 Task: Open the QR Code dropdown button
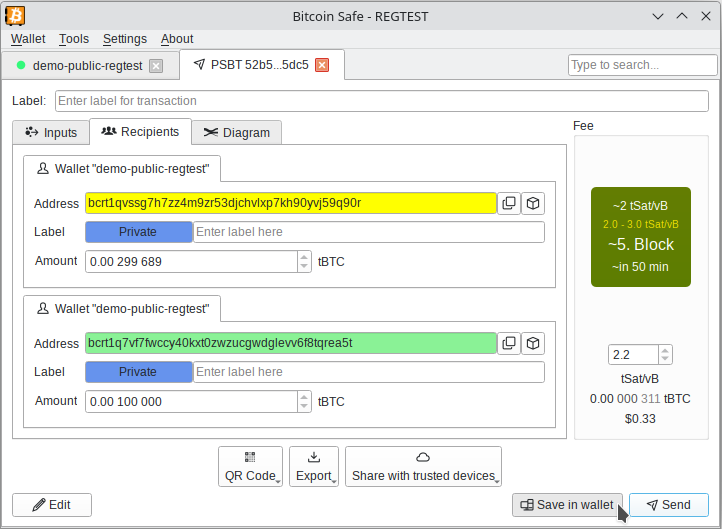250,466
